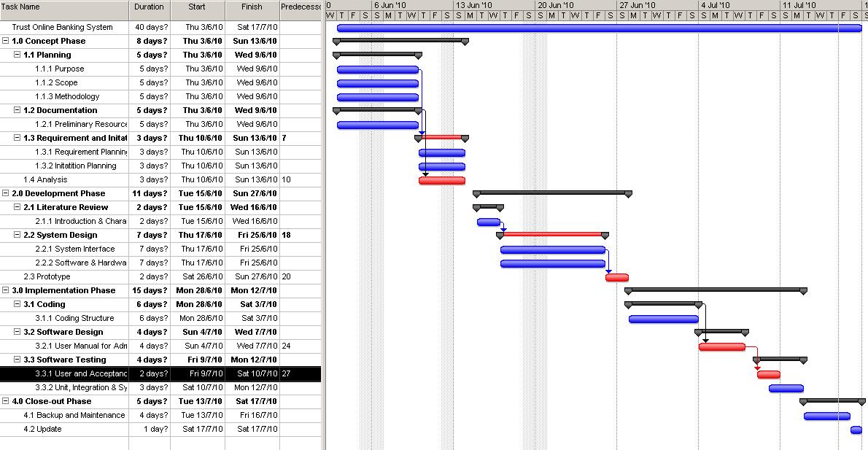The height and width of the screenshot is (450, 868).
Task: Collapse 1.3 Requirement and Initiation group
Action: coord(15,138)
